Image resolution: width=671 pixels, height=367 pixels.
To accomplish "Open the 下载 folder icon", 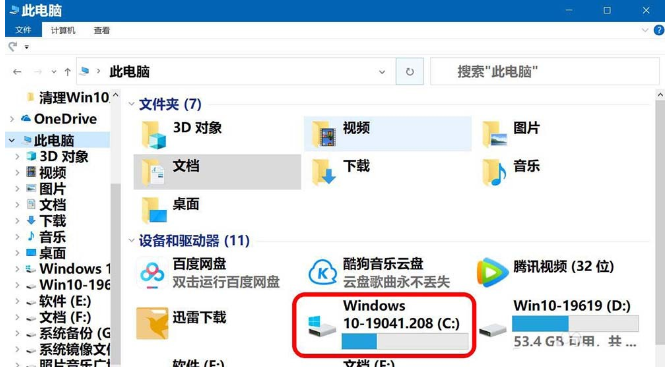I will coord(324,172).
